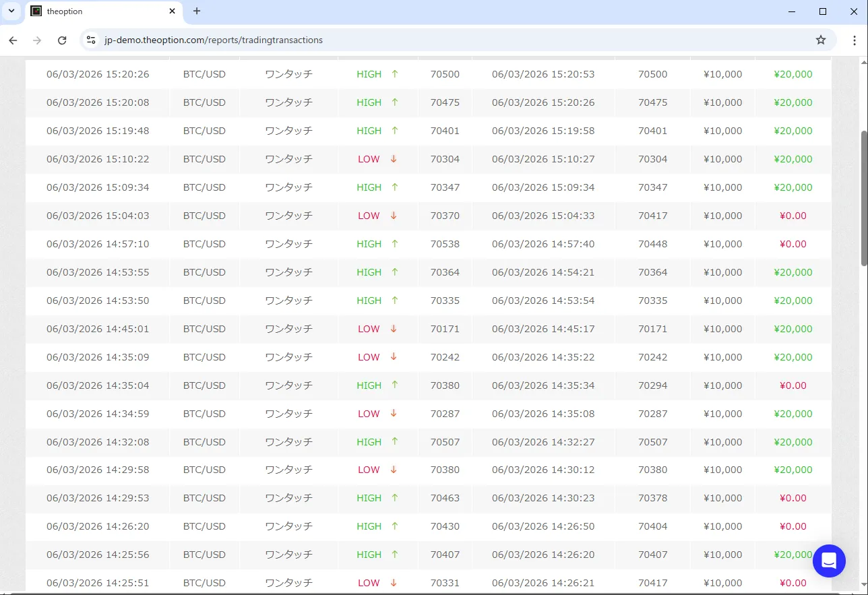Click BTC/USD in the 15:09:34 trade row
Screen dimensions: 868x595
point(204,187)
